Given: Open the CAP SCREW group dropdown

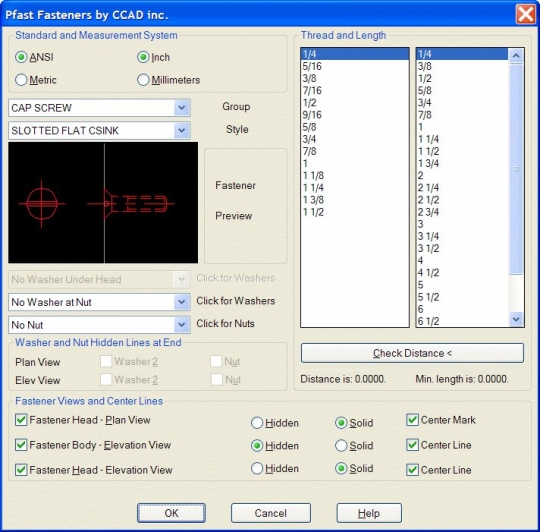Looking at the screenshot, I should (x=182, y=108).
